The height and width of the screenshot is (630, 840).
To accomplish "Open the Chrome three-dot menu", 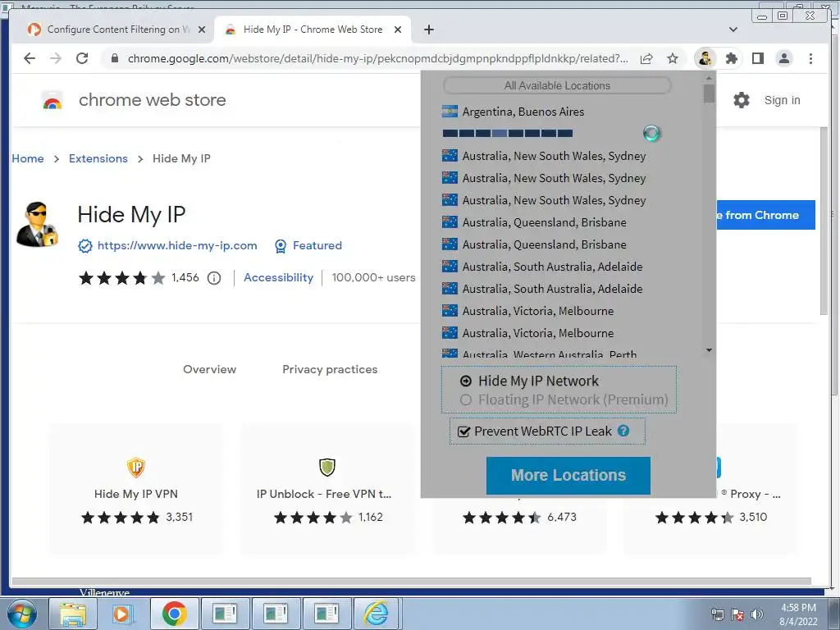I will 810,58.
